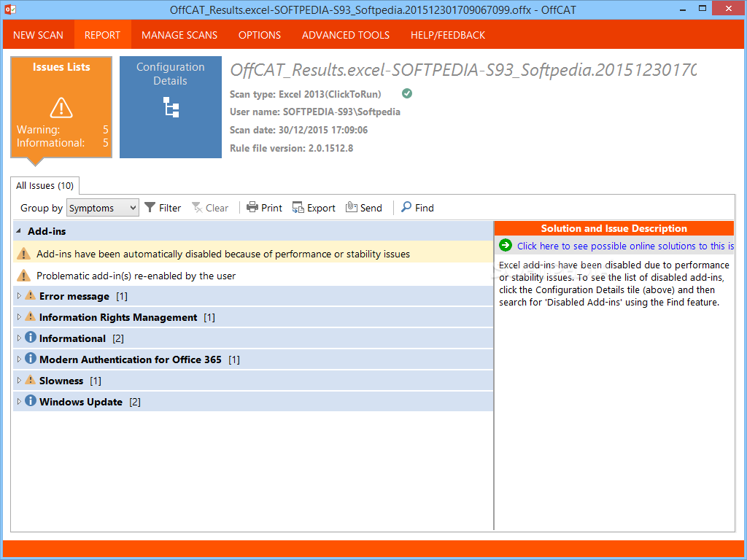747x560 pixels.
Task: Click the info icon beside Informational group
Action: click(x=31, y=337)
